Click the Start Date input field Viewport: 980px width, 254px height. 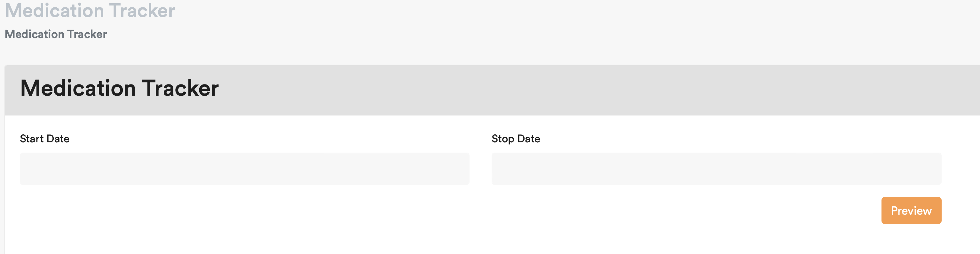click(244, 169)
